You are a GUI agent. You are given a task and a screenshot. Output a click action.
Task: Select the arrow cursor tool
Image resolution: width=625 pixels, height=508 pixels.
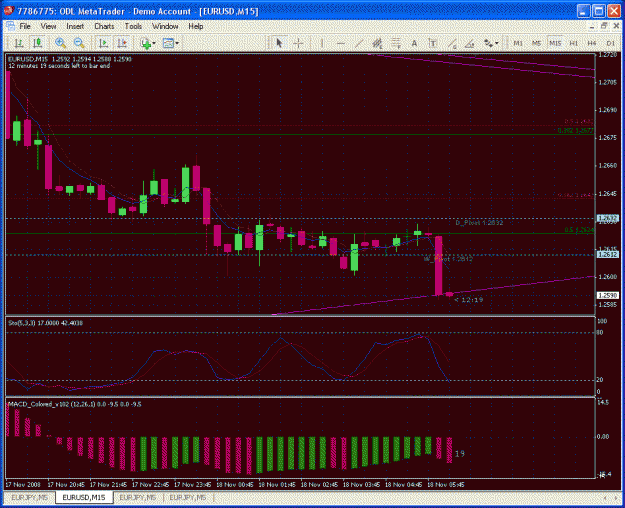click(x=279, y=43)
